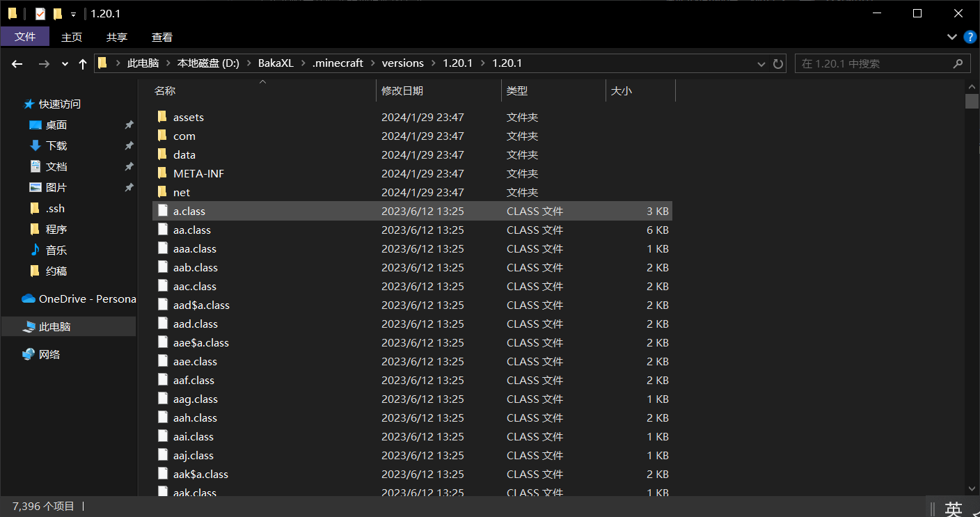The image size is (980, 517).
Task: Expand address bar history dropdown
Action: [761, 63]
